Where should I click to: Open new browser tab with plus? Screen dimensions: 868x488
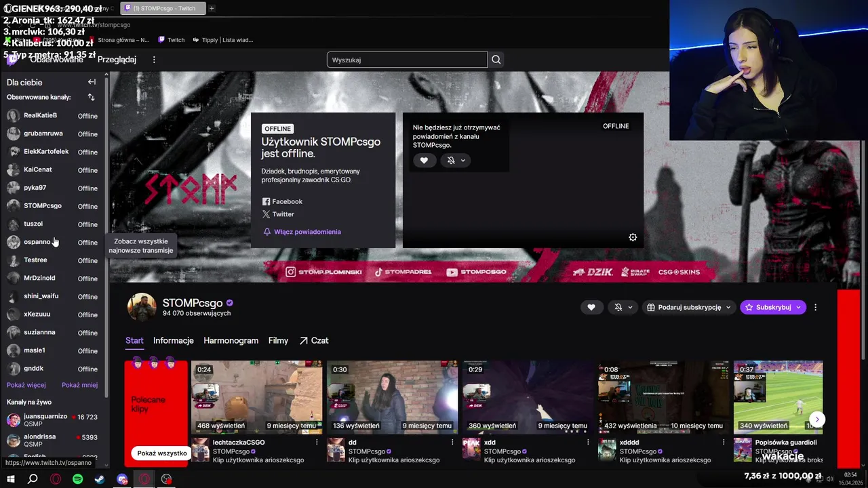[x=212, y=8]
